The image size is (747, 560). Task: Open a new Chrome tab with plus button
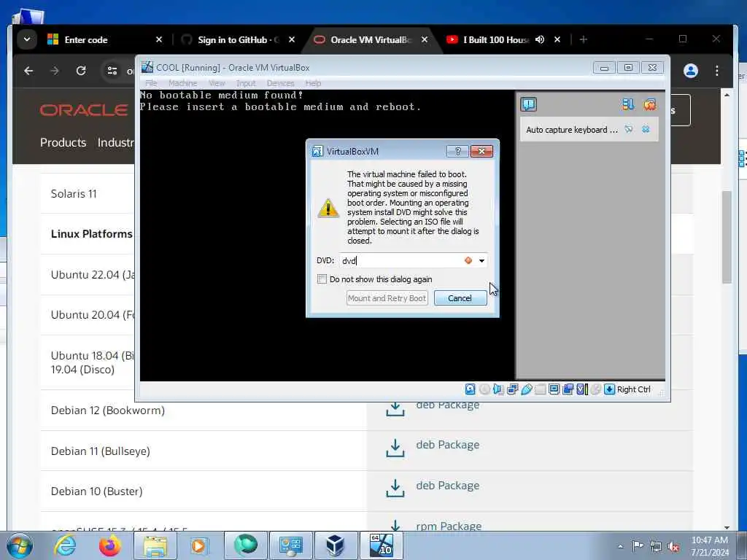pyautogui.click(x=583, y=39)
